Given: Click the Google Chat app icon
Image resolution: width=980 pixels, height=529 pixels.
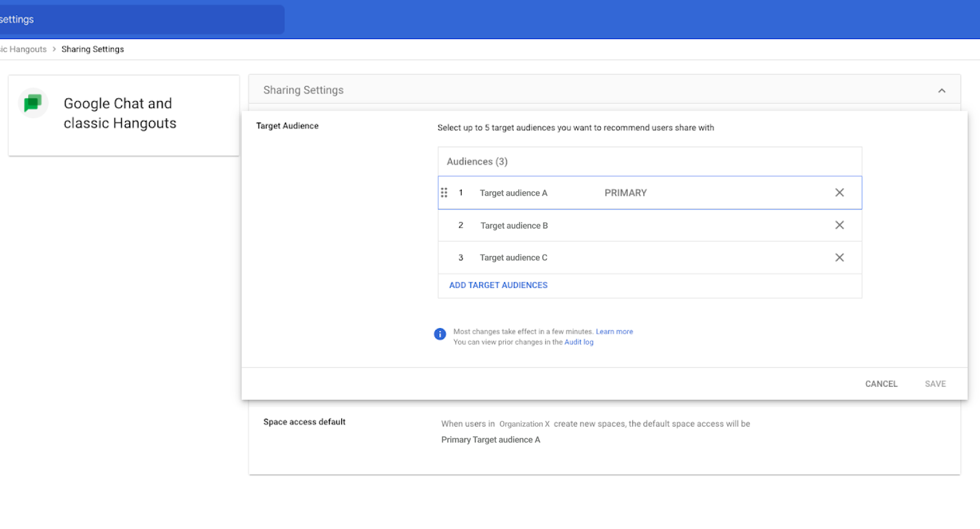Looking at the screenshot, I should 33,103.
